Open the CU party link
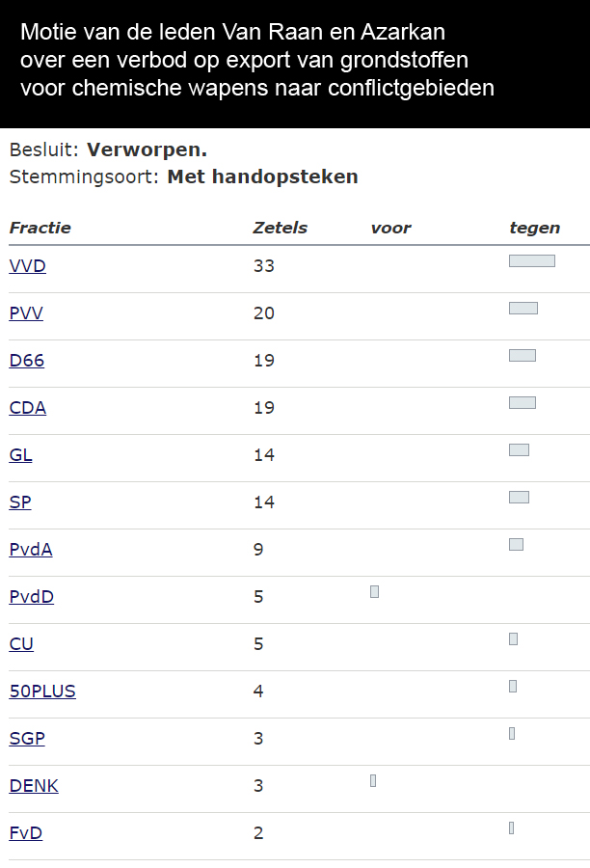Screen dimensions: 590x868 (x=21, y=644)
